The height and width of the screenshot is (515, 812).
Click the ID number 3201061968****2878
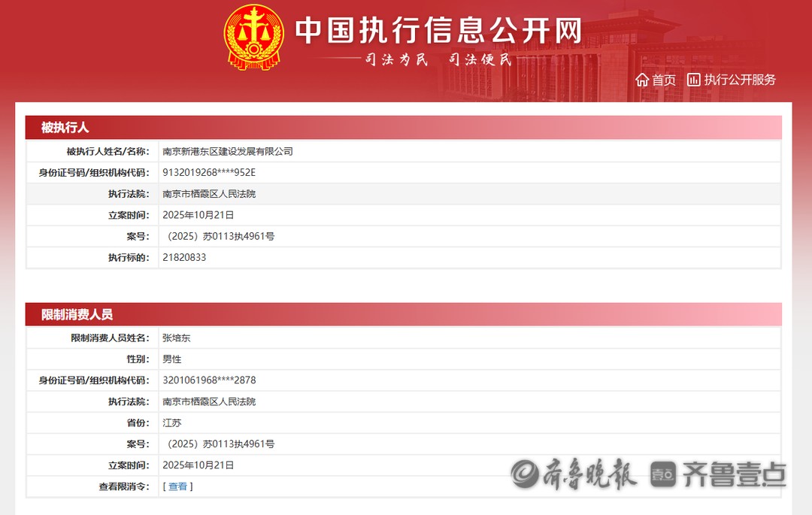pos(209,380)
